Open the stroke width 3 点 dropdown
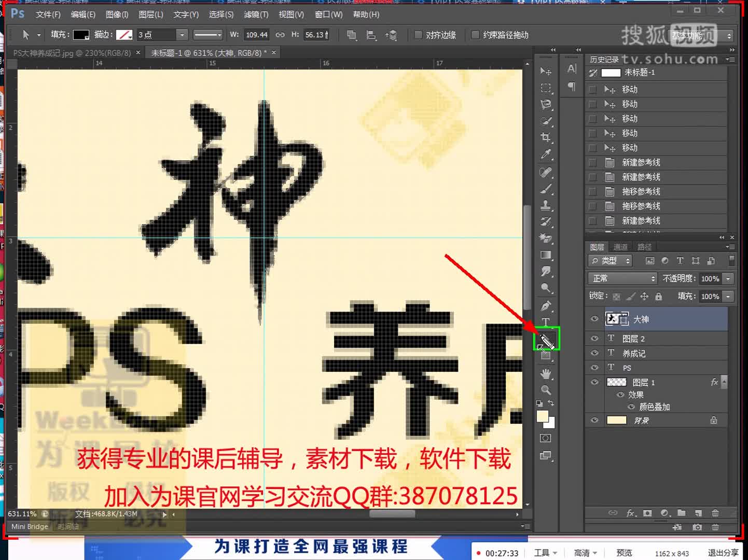 click(181, 35)
